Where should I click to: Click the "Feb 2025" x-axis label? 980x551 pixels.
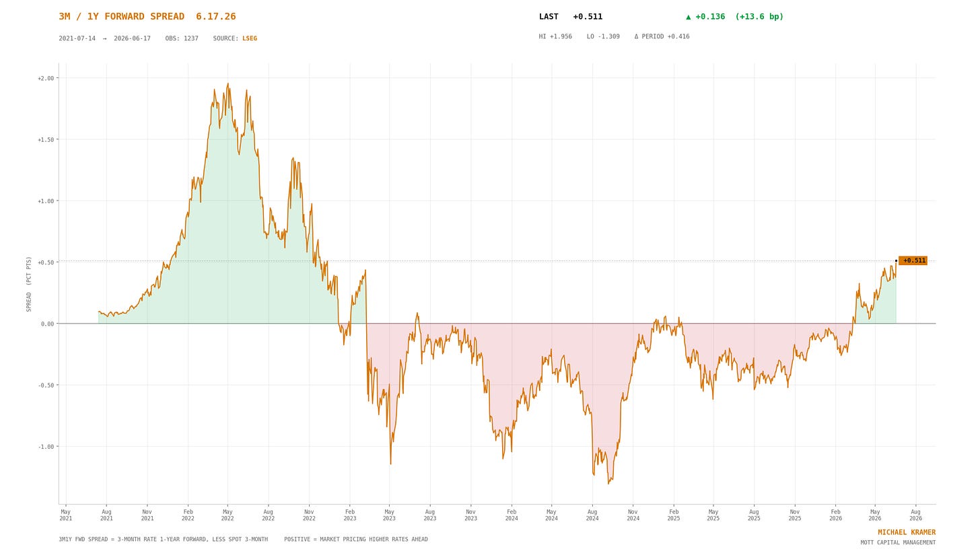point(674,515)
